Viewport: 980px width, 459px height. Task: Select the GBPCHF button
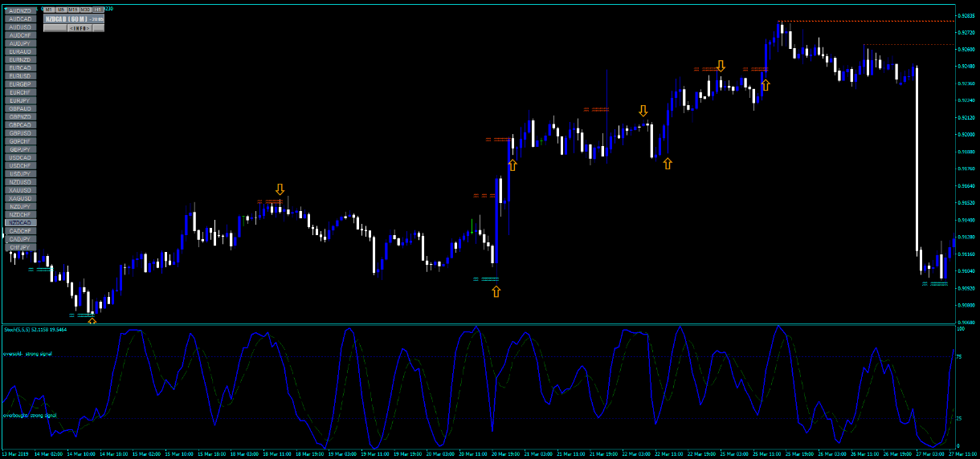(x=20, y=141)
